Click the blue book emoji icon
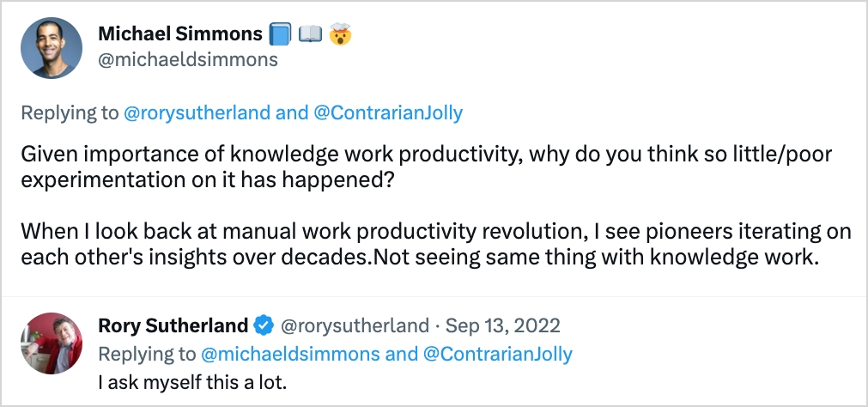 tap(281, 34)
